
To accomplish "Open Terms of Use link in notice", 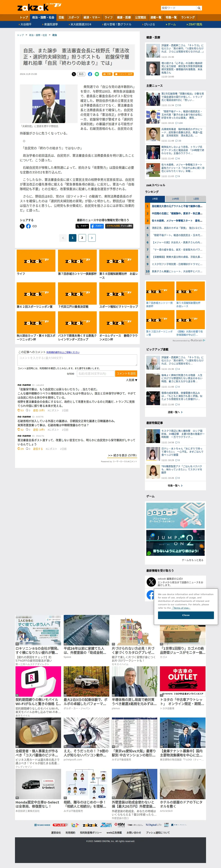I will 181,608.
